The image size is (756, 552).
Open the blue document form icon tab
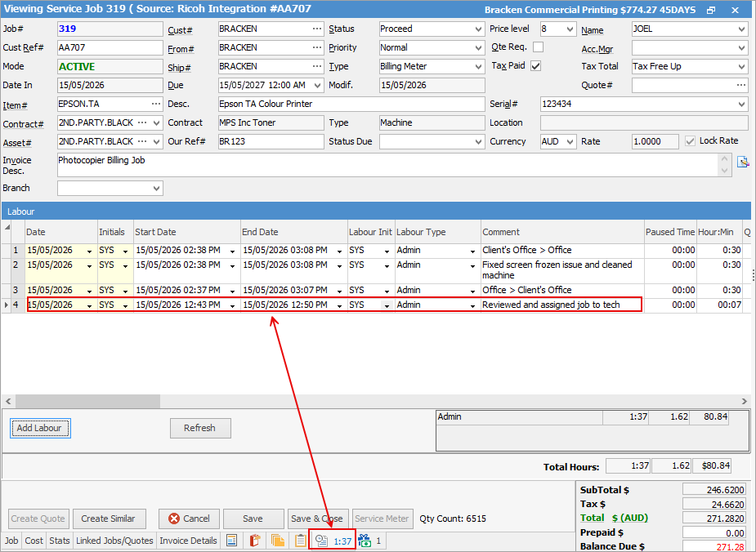pos(232,541)
